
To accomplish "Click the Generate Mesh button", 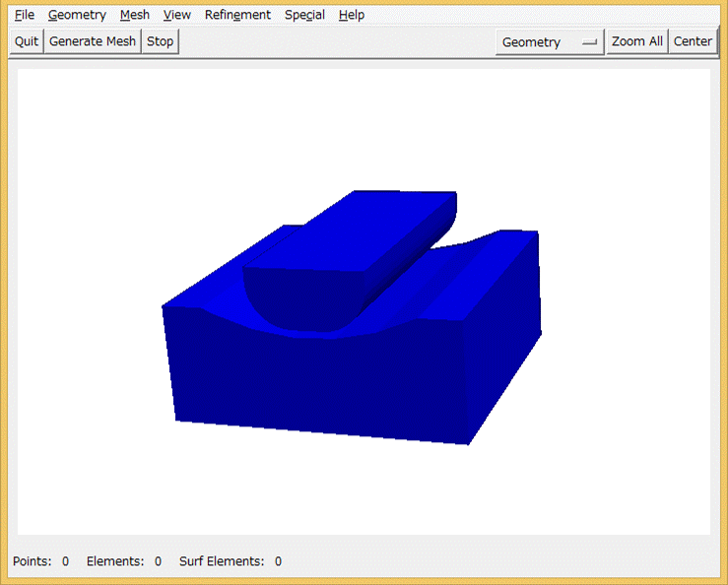I will (x=93, y=41).
